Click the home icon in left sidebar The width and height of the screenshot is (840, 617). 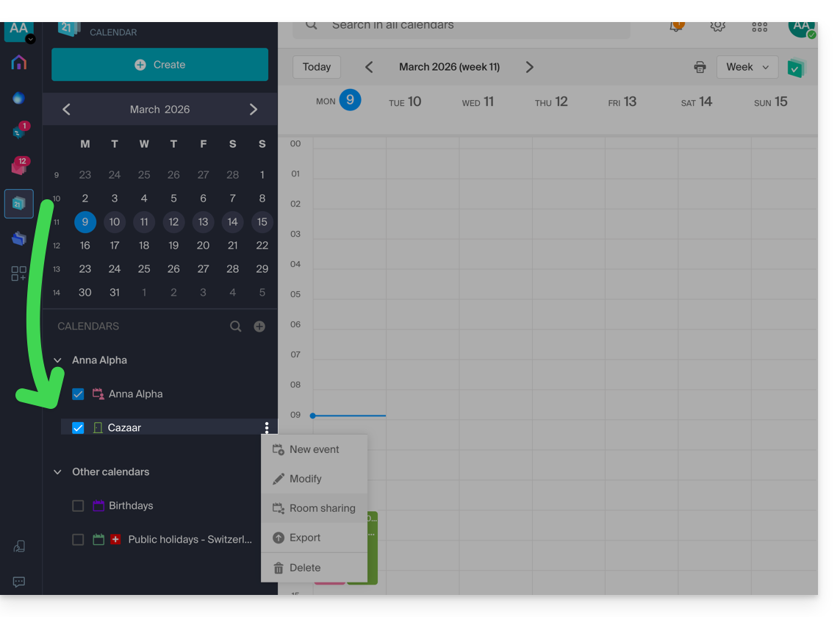(19, 63)
